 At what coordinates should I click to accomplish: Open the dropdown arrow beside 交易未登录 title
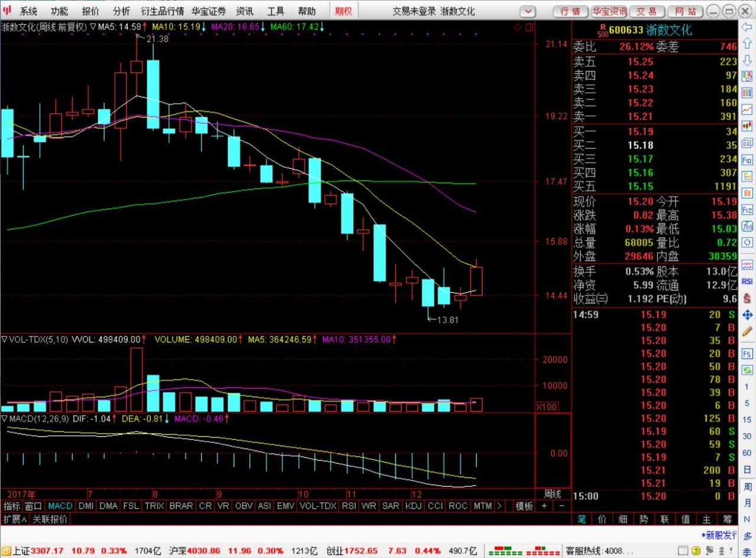[x=528, y=11]
